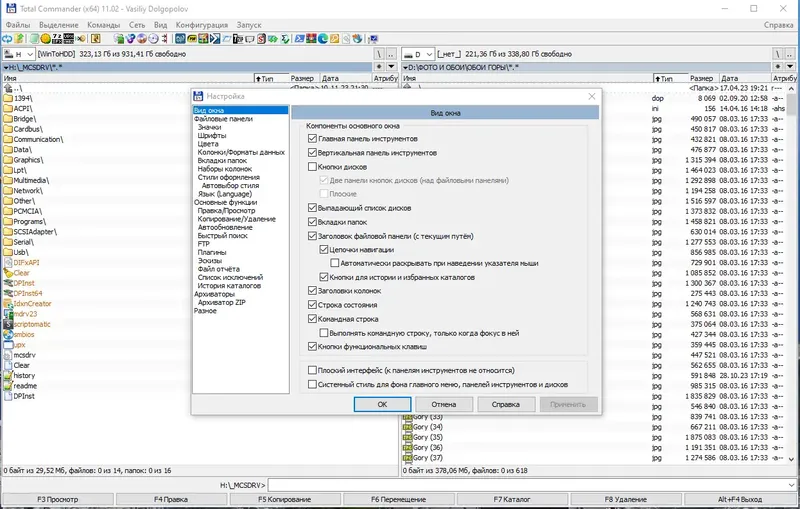Viewport: 800px width, 509px height.
Task: Sort left panel by Имя column
Action: [128, 78]
